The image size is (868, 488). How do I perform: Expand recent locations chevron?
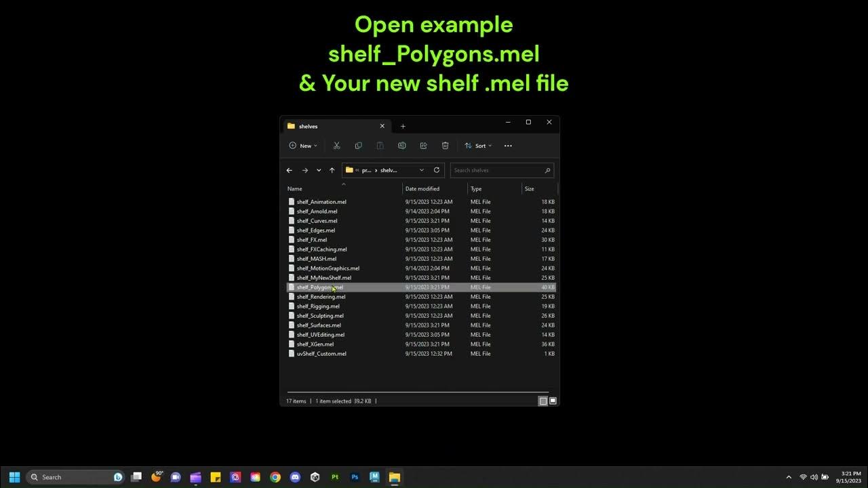(319, 170)
